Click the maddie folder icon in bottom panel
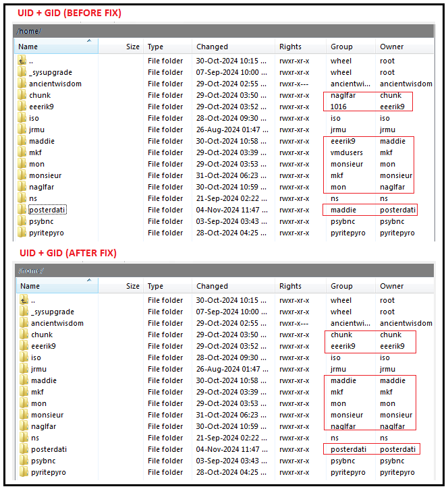Screen dimensions: 448x491 [24, 380]
